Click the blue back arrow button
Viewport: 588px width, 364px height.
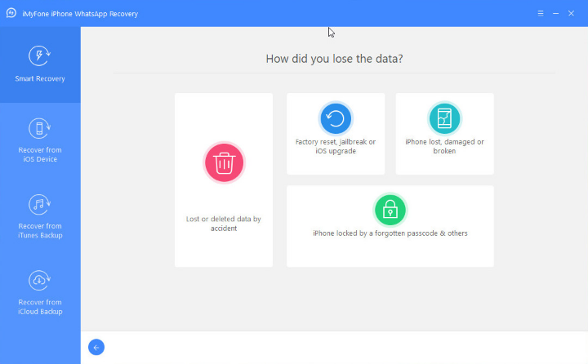point(96,347)
